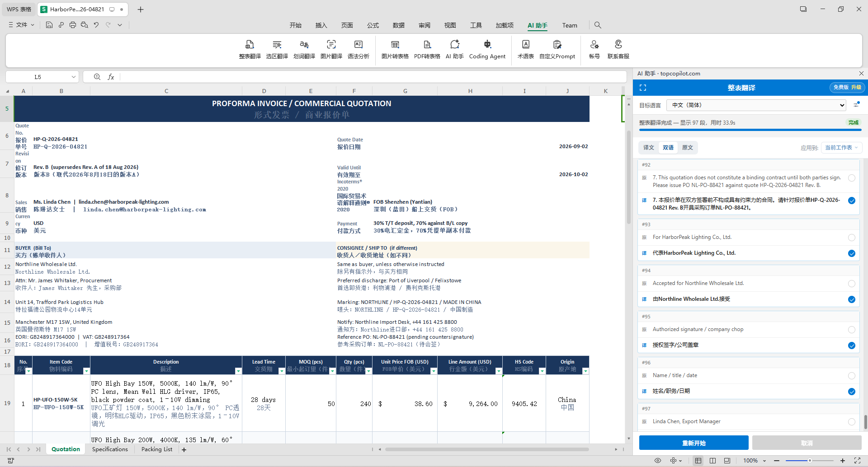Viewport: 868px width, 467px height.
Task: Click the 取消 cancel button
Action: (x=807, y=443)
